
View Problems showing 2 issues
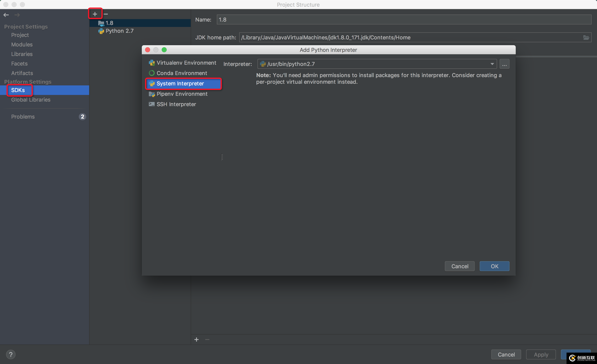23,116
